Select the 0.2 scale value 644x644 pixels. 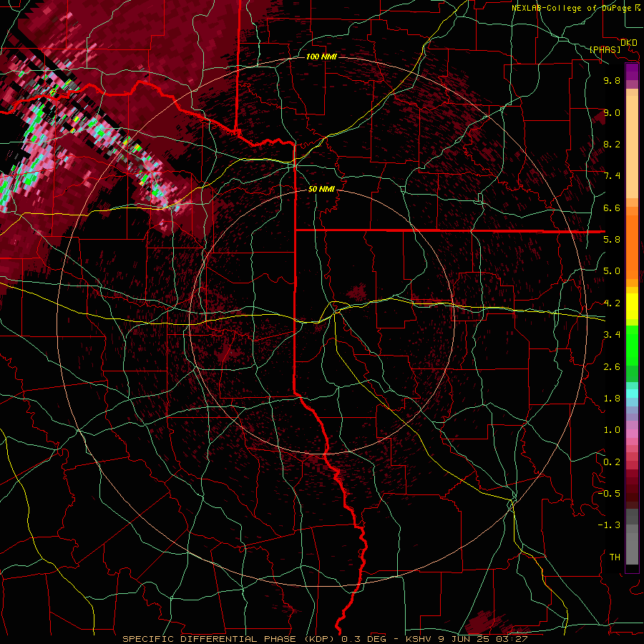tap(612, 462)
